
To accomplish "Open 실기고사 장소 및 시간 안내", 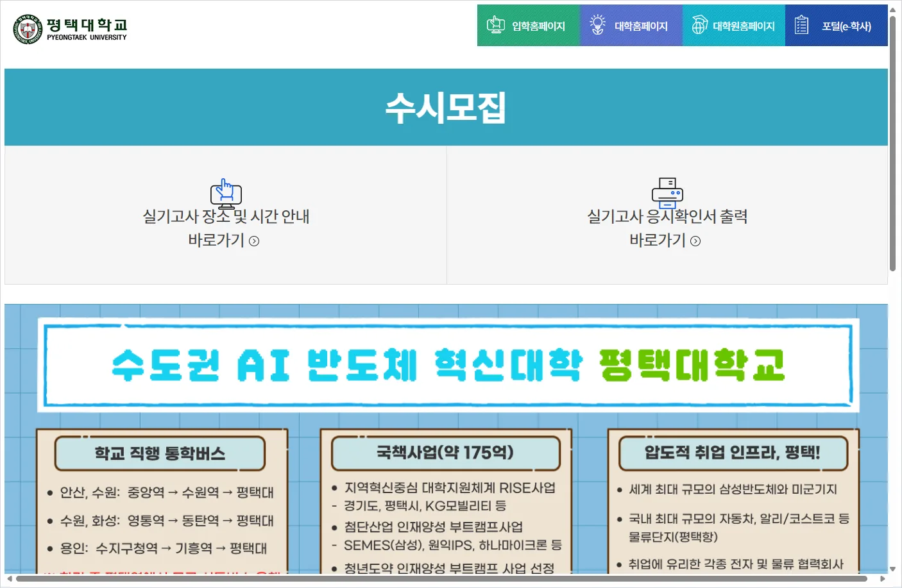I will point(226,217).
